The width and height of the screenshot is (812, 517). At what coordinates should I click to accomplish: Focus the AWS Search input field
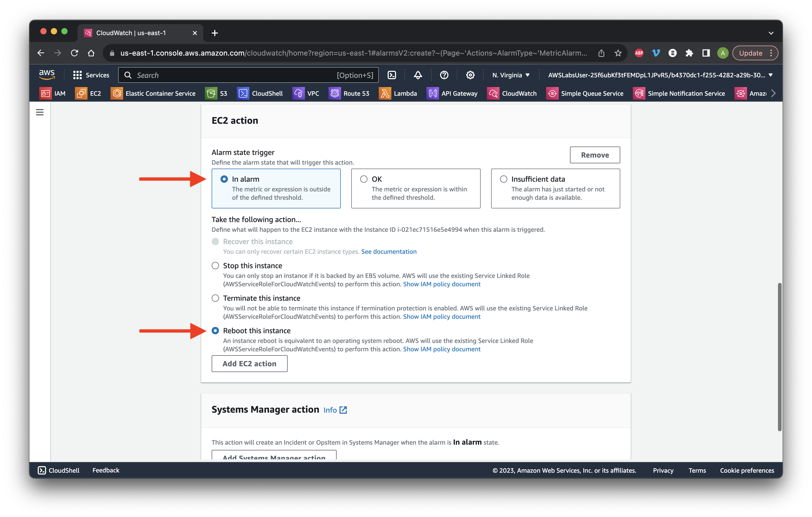click(x=248, y=75)
